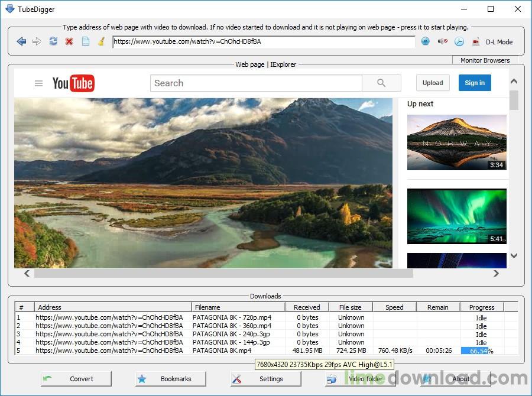The height and width of the screenshot is (396, 532).
Task: Toggle the mute speaker icon
Action: point(442,41)
